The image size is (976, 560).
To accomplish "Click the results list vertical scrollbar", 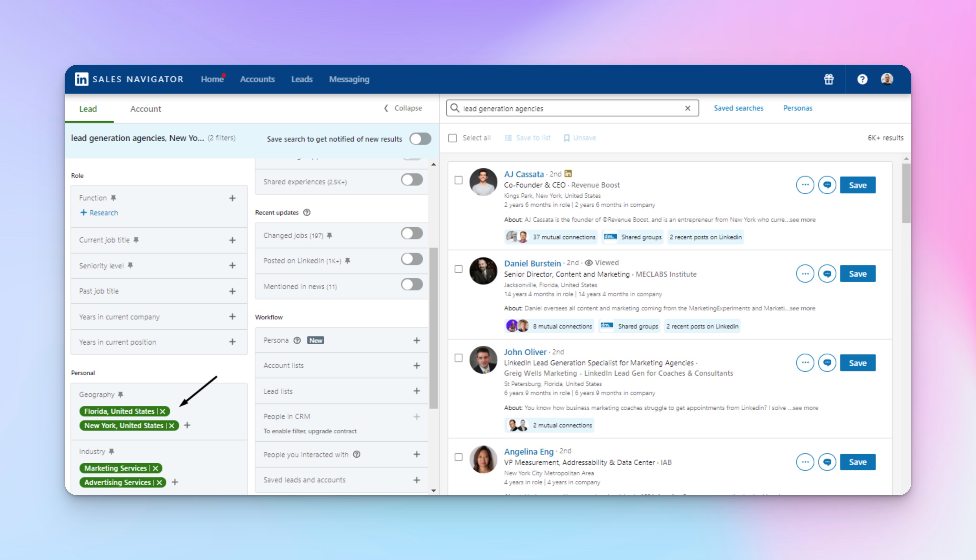I will click(906, 193).
